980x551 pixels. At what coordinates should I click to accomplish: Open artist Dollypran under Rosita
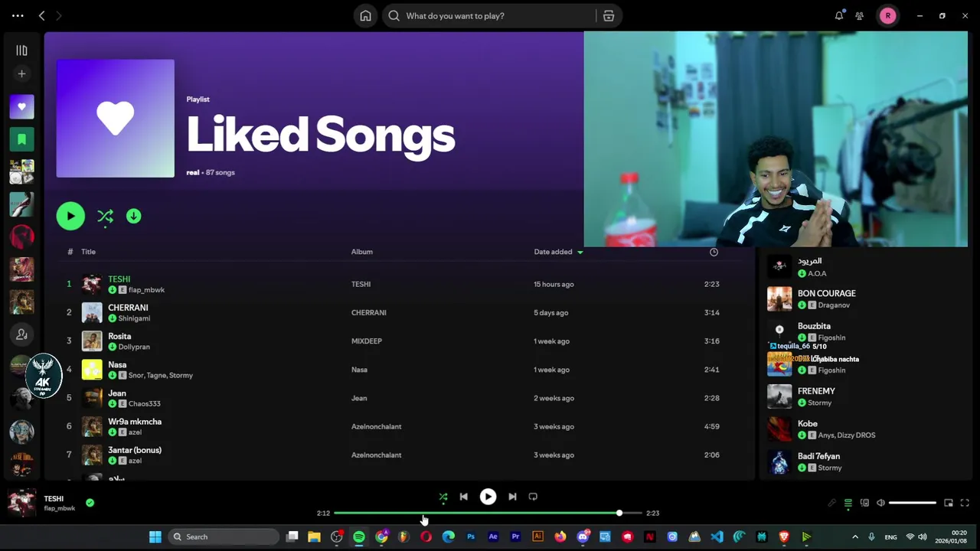click(134, 347)
